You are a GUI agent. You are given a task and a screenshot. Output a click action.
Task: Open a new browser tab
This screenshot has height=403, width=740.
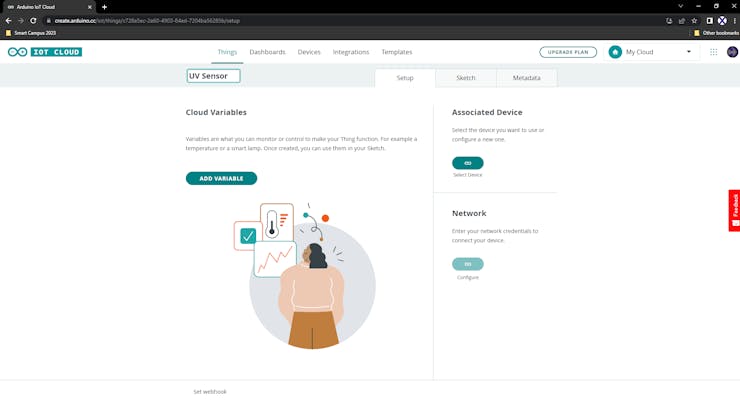[x=104, y=7]
